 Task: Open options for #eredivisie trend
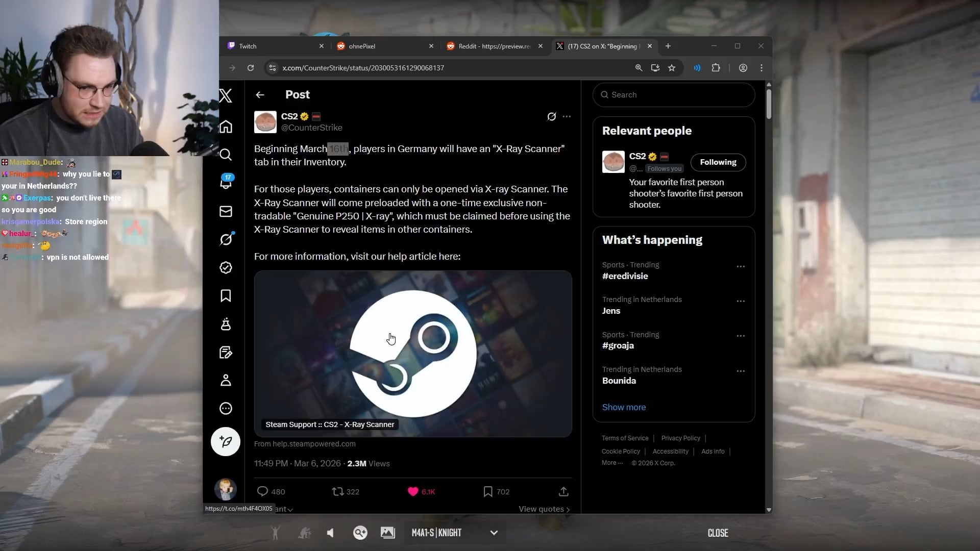point(741,266)
